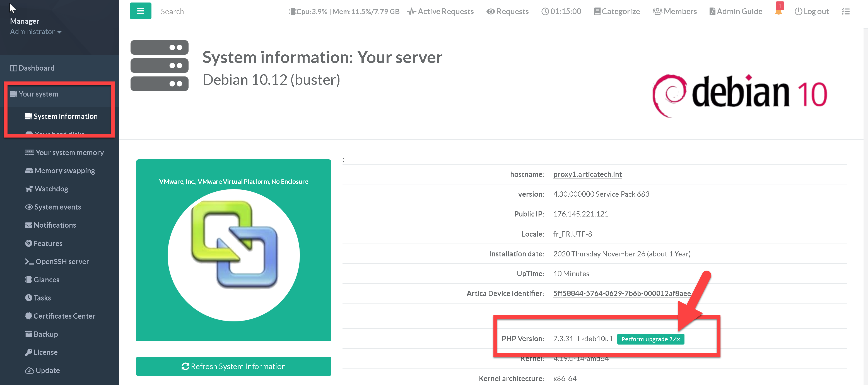The height and width of the screenshot is (385, 868).
Task: Collapse the Your system sidebar section
Action: [38, 94]
